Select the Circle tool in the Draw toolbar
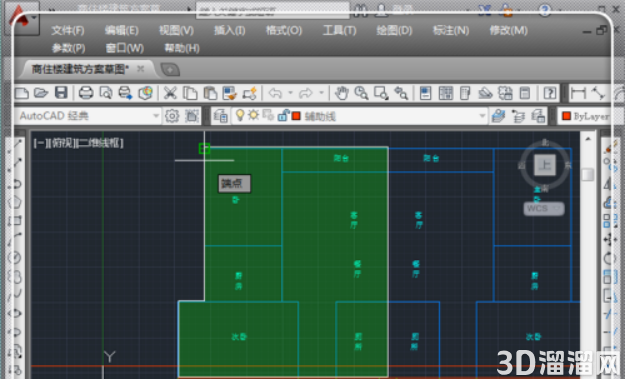The height and width of the screenshot is (379, 625). coord(15,258)
